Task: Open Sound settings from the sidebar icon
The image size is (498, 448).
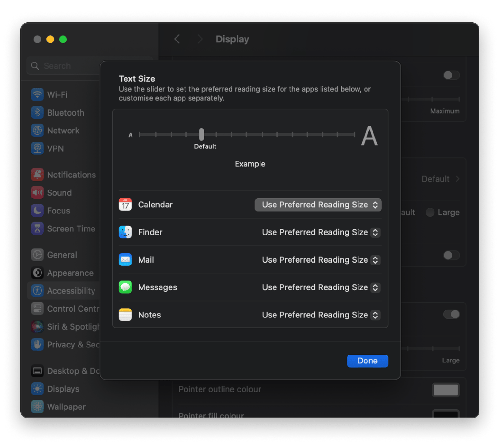Action: [37, 193]
